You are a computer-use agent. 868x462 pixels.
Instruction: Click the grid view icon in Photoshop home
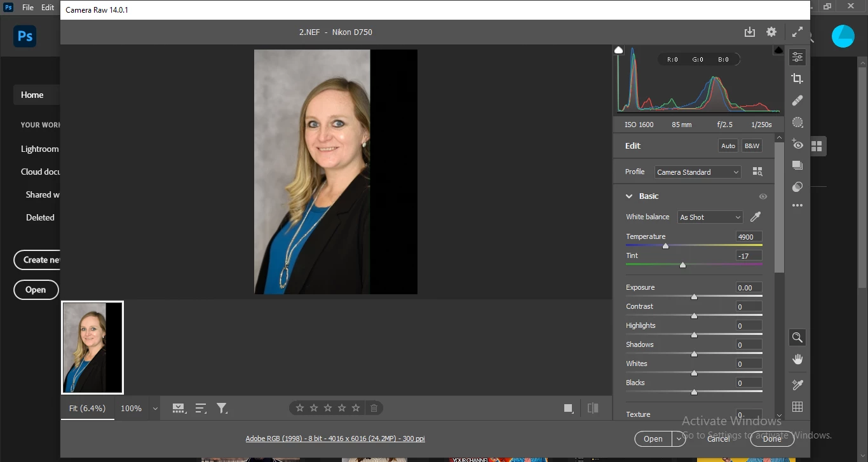[817, 146]
